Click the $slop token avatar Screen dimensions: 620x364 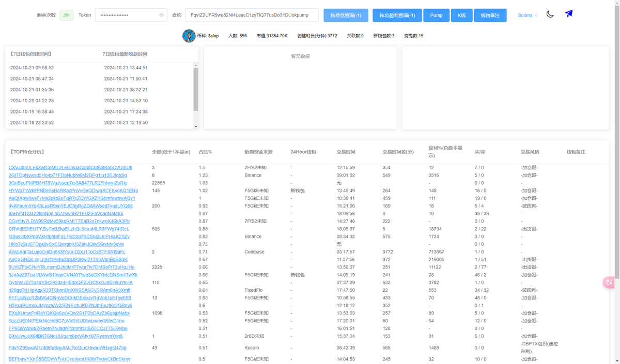(x=189, y=36)
